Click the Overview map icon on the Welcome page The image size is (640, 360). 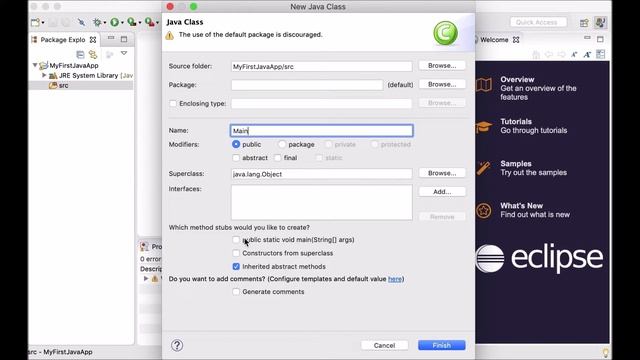[x=484, y=85]
